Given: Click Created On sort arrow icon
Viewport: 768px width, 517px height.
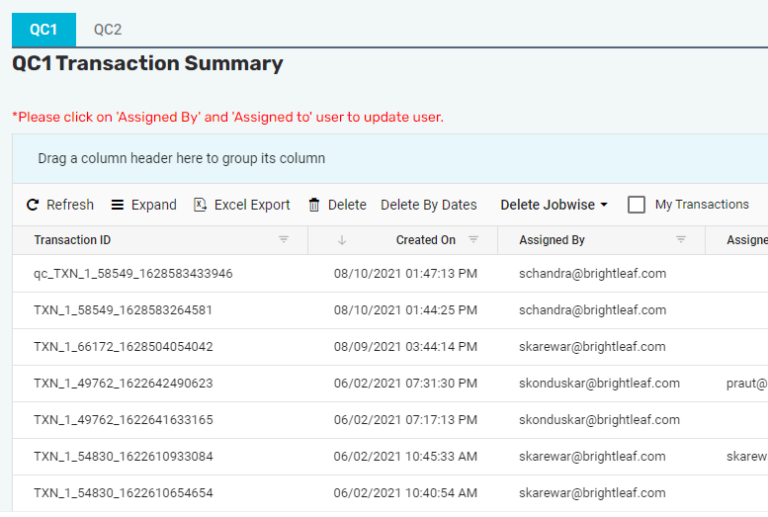Looking at the screenshot, I should [x=342, y=240].
